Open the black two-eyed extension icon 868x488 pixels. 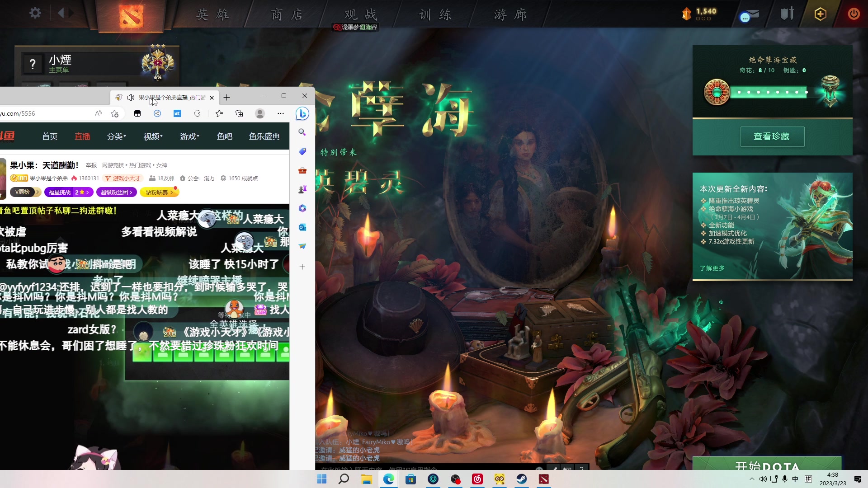[x=137, y=113]
